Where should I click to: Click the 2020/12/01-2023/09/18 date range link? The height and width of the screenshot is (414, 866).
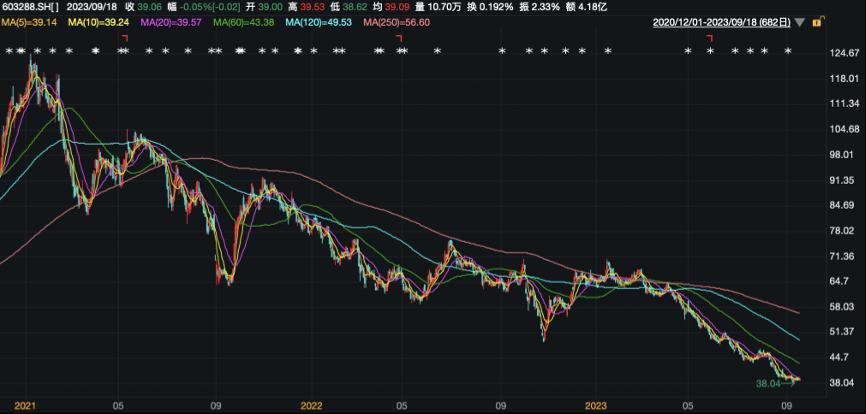[x=721, y=23]
